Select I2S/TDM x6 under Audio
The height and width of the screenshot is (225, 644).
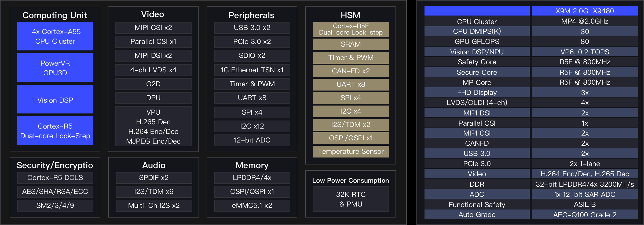(x=154, y=192)
